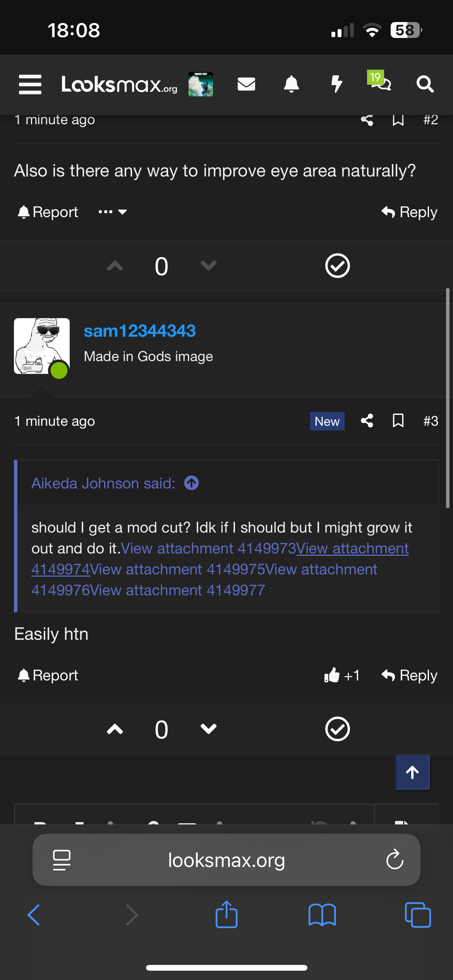Open the hamburger navigation menu

tap(30, 84)
